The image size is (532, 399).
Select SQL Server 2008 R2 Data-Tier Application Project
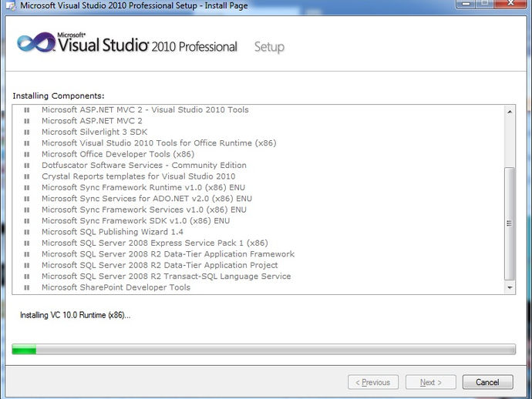click(x=160, y=266)
